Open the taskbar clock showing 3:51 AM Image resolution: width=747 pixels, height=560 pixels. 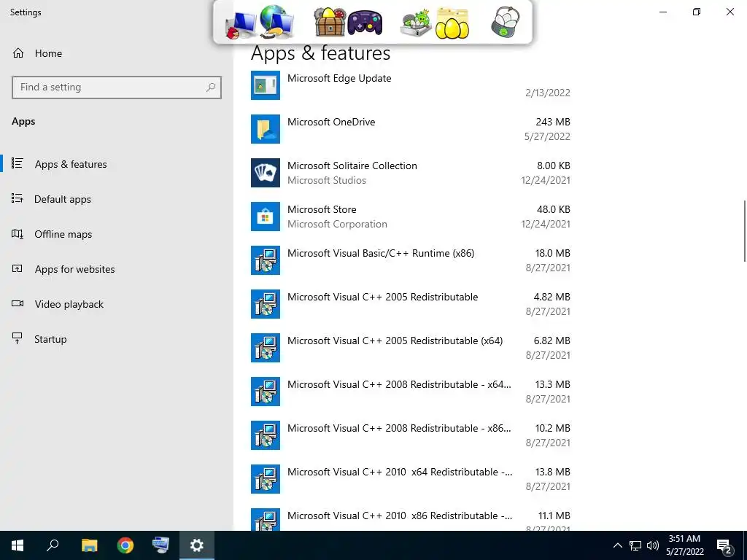click(x=684, y=545)
